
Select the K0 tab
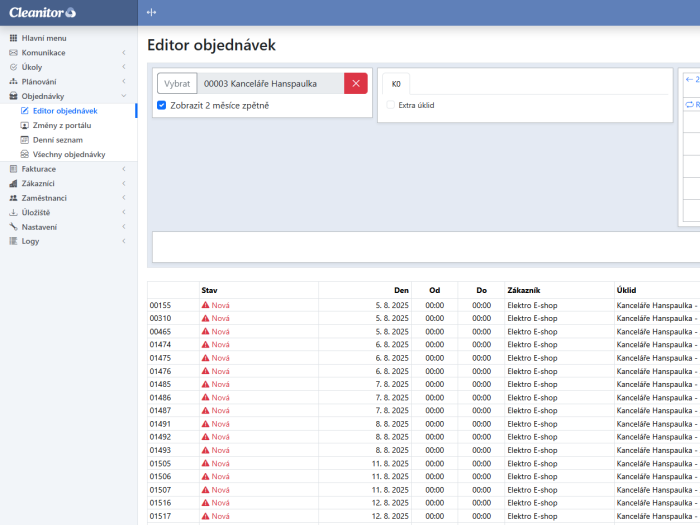(396, 84)
